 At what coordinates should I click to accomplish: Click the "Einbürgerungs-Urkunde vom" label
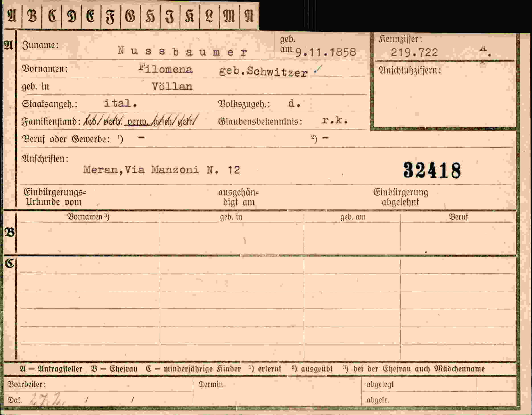(x=55, y=197)
